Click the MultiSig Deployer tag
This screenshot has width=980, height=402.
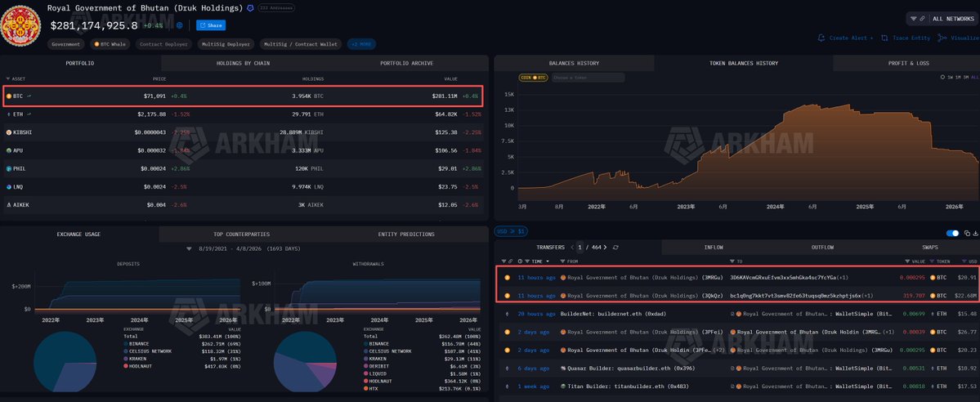pos(226,44)
